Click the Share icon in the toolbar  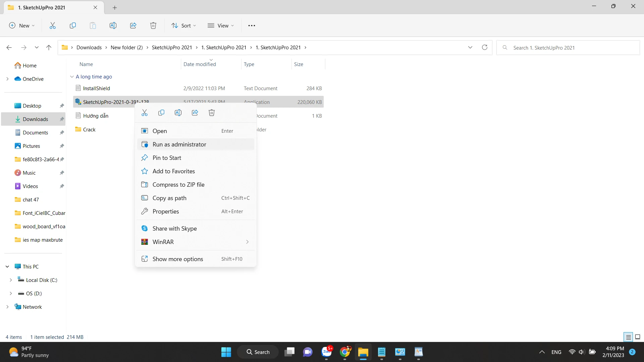point(133,25)
